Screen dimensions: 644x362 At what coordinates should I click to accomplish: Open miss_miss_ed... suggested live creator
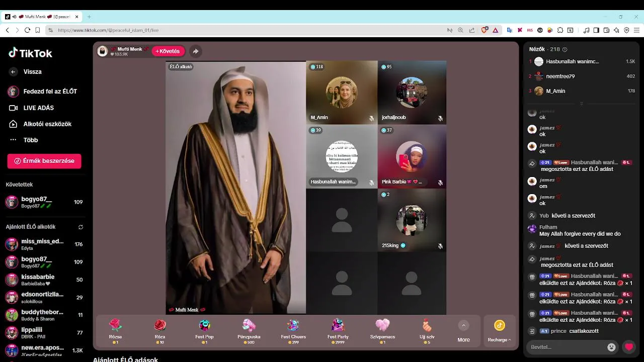pos(44,244)
